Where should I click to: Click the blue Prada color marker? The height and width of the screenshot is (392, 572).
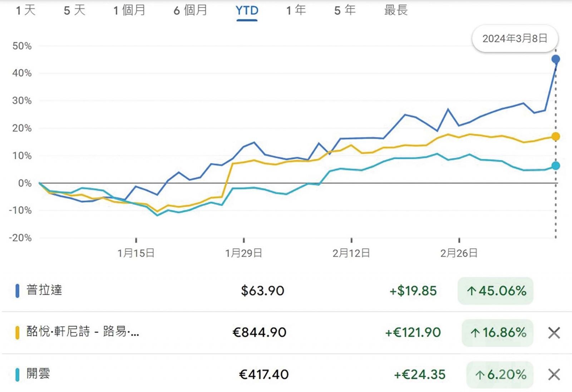(17, 291)
